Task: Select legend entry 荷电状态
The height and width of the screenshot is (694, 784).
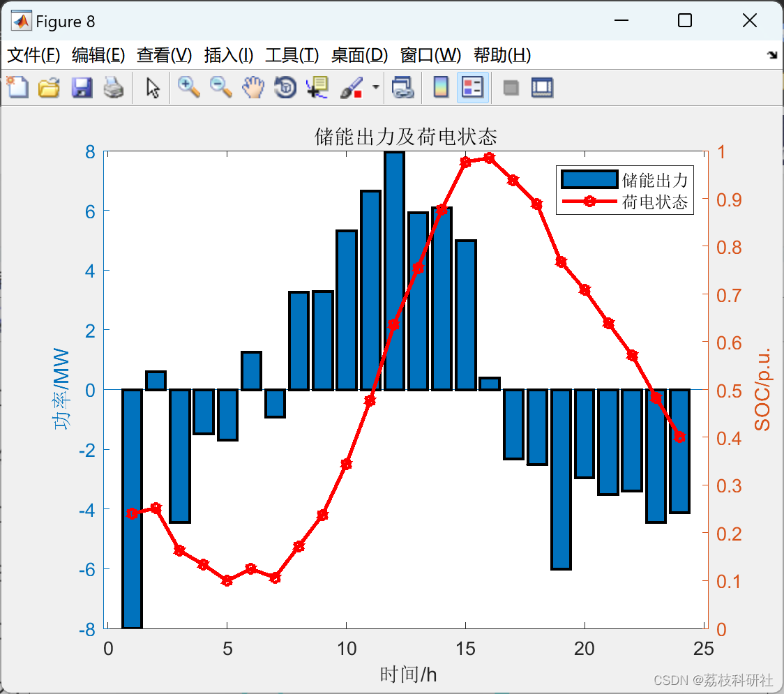Action: click(654, 202)
